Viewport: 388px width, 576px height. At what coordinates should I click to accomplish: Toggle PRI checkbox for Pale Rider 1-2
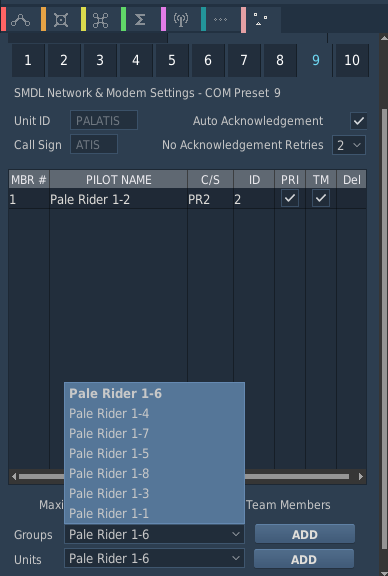coord(290,198)
